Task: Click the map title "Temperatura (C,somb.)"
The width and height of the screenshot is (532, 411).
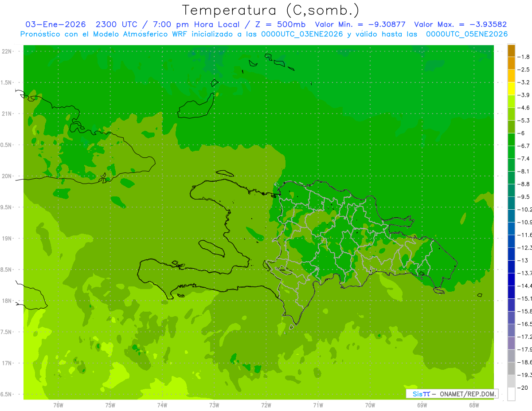Action: pos(271,10)
